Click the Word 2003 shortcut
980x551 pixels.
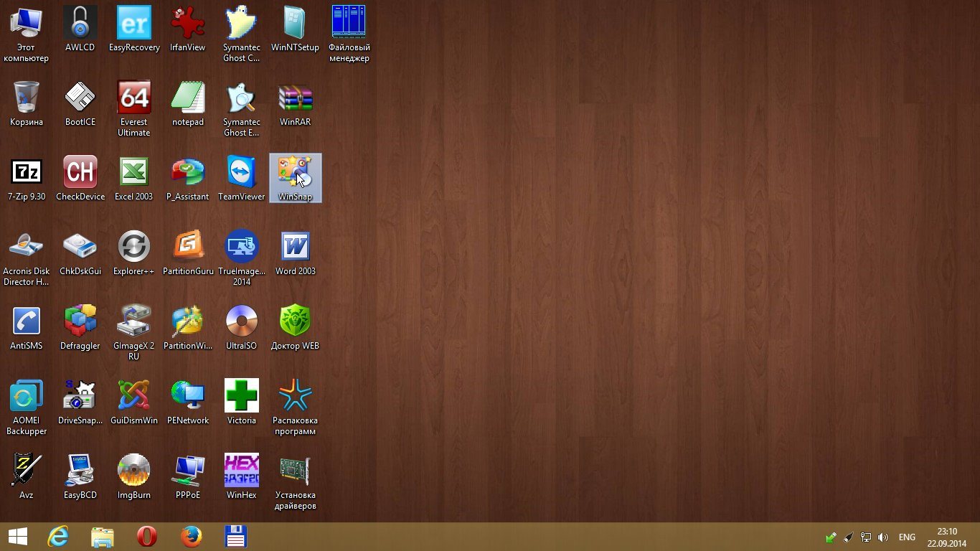295,253
